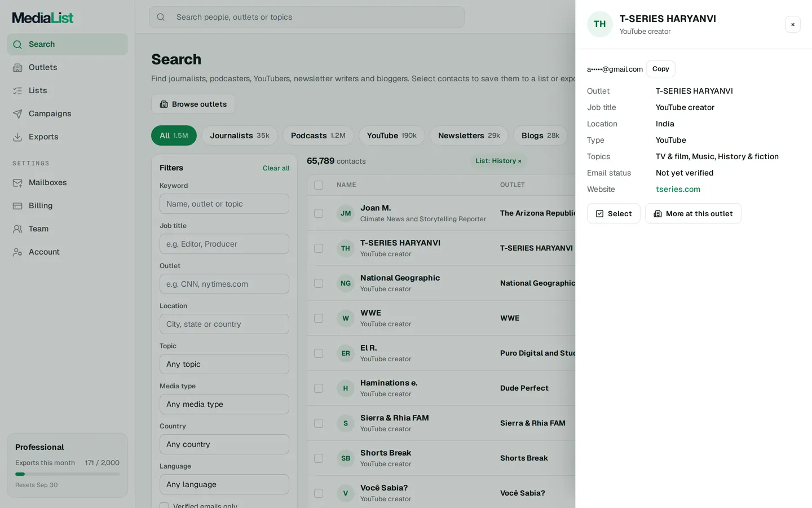Click the JM avatar for Joan M.

(346, 213)
